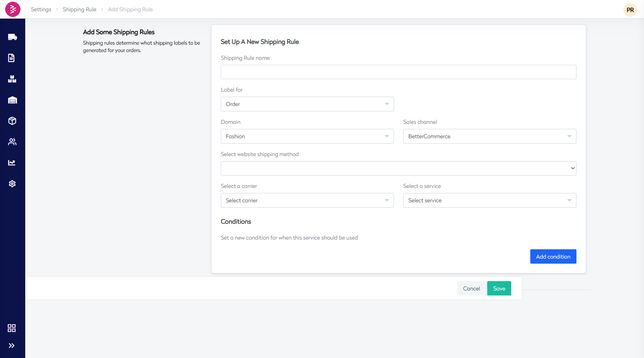Image resolution: width=644 pixels, height=358 pixels.
Task: Open the 'Label for' Order dropdown
Action: tap(307, 104)
